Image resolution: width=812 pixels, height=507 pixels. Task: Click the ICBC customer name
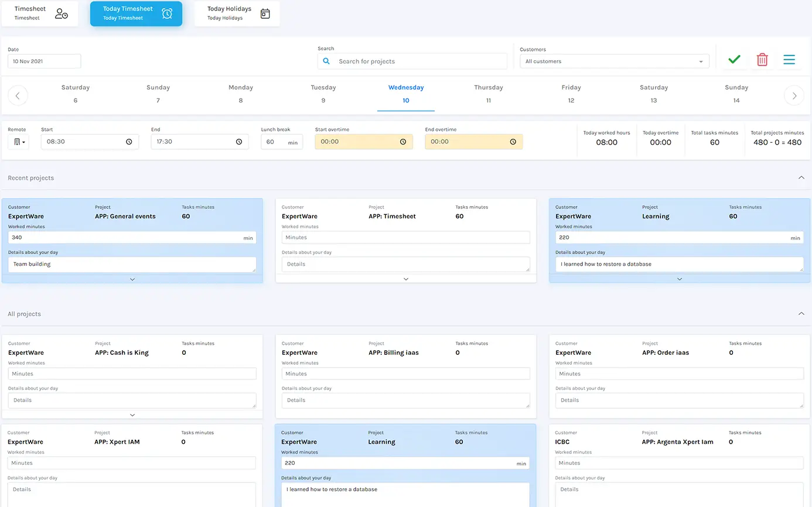coord(562,442)
